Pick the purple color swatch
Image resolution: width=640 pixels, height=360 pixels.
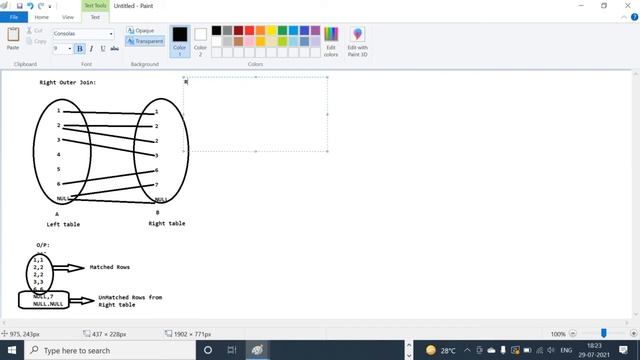316,30
